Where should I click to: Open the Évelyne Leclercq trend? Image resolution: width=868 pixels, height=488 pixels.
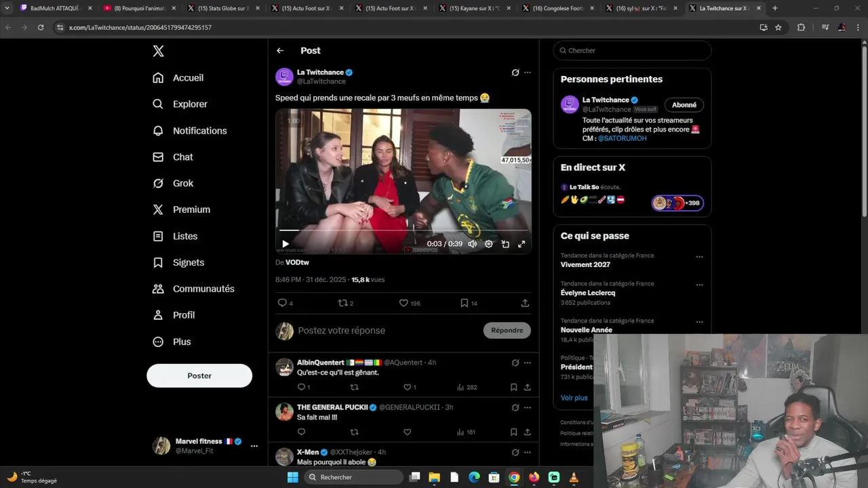pyautogui.click(x=588, y=293)
